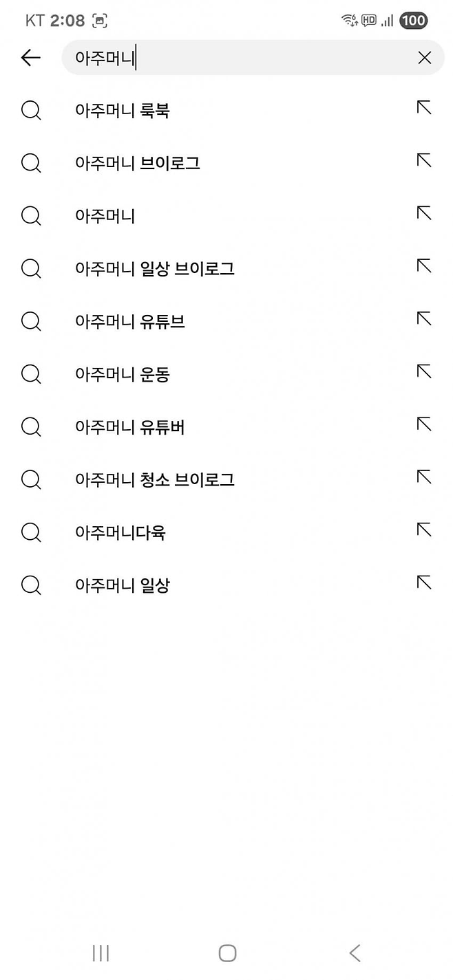Tap the home button in the navigation bar

(226, 953)
